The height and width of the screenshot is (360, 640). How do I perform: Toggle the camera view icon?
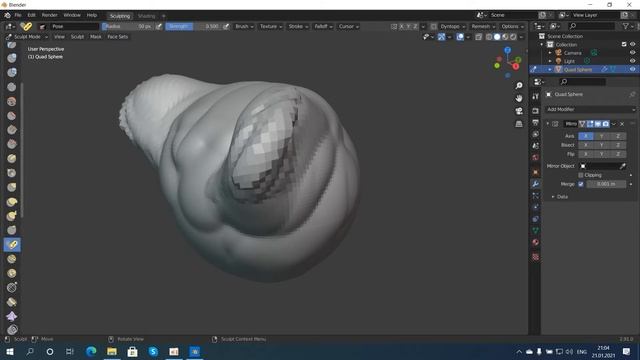click(519, 111)
